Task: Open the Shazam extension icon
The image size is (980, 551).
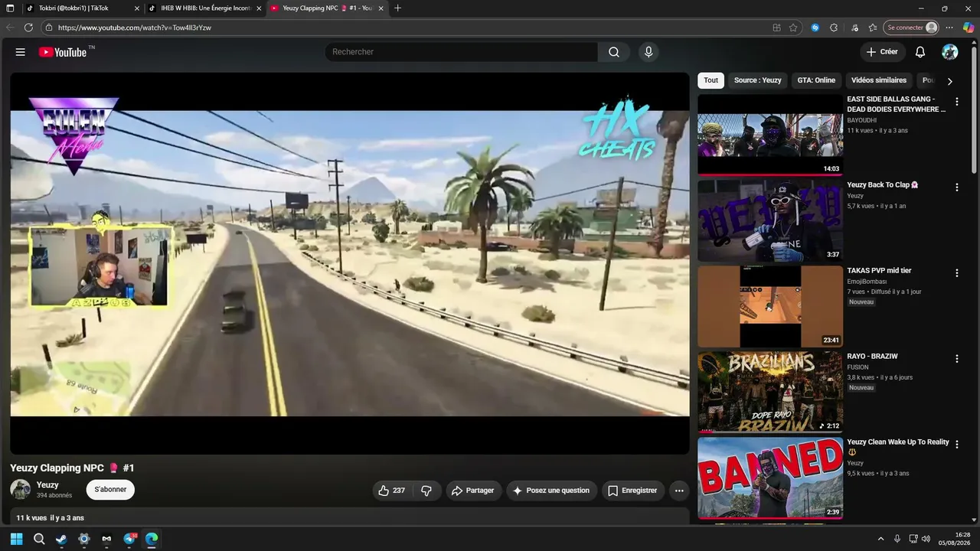Action: click(815, 28)
